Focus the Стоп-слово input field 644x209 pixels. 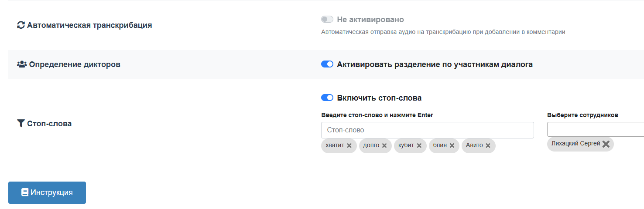[x=427, y=130]
